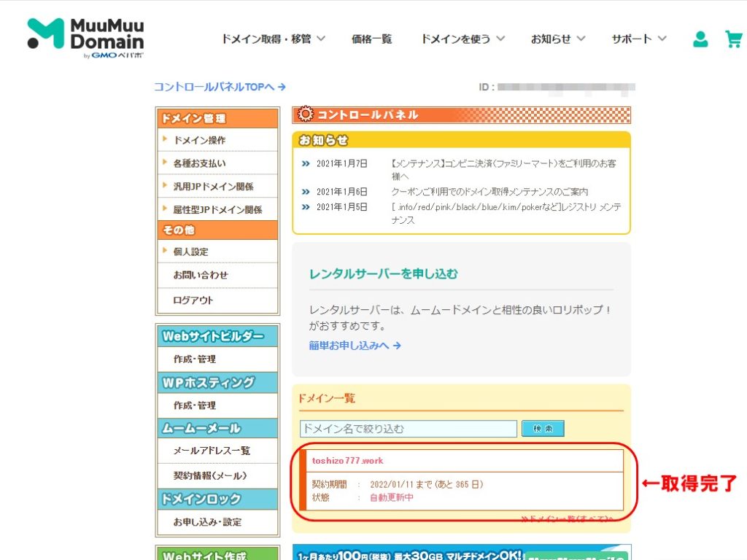Click the gear icon beside コントロールパネル

[305, 115]
